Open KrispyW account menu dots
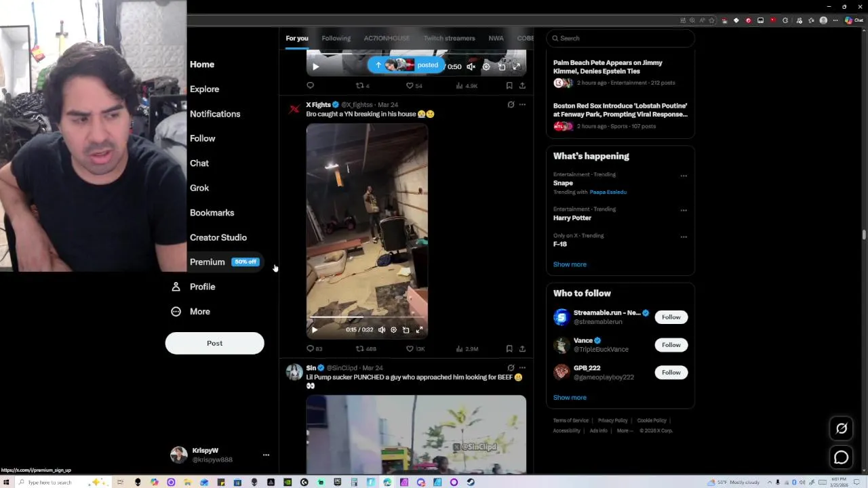868x488 pixels. 266,455
